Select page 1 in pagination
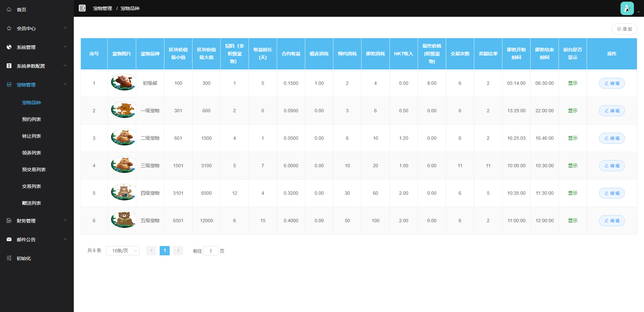This screenshot has width=644, height=312. coord(165,251)
